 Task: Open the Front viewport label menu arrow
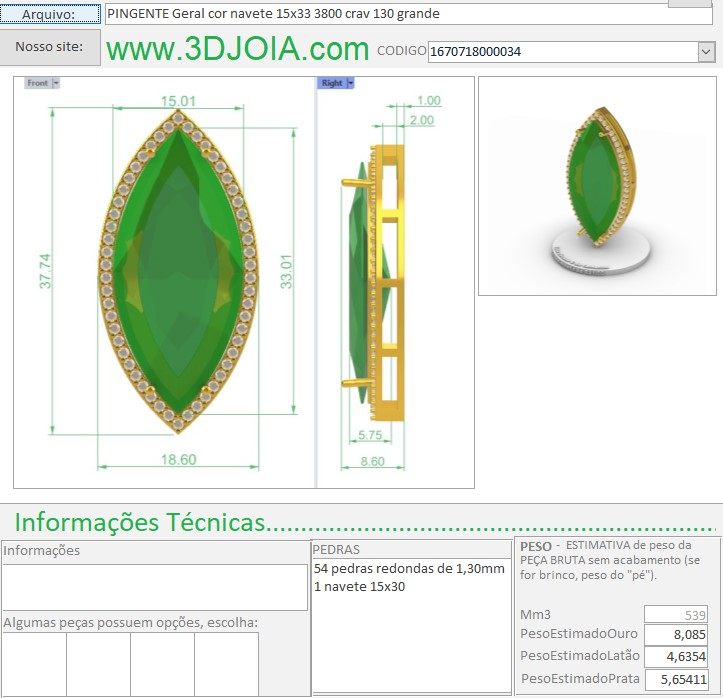pos(56,83)
